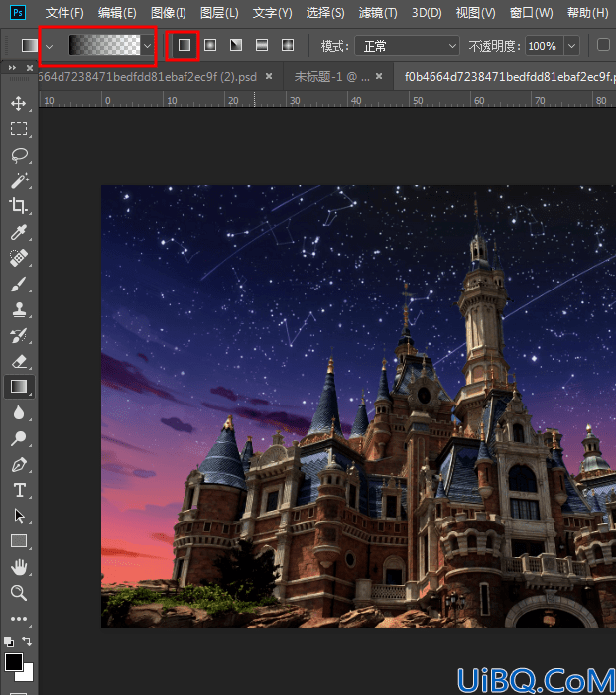
Task: Open the 选择(S) menu
Action: [x=325, y=13]
